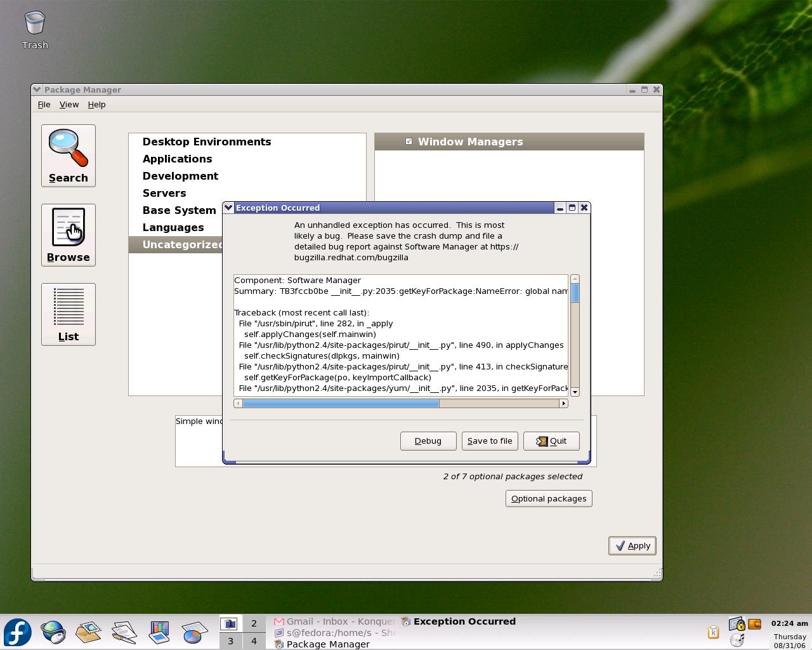Click the panel clock showing 02:24 am
The height and width of the screenshot is (650, 812).
point(790,623)
